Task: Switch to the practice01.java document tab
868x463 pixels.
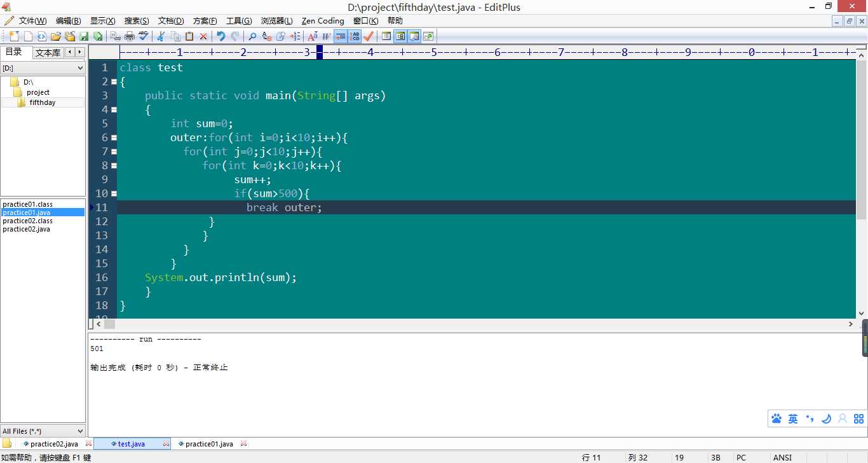Action: click(209, 444)
